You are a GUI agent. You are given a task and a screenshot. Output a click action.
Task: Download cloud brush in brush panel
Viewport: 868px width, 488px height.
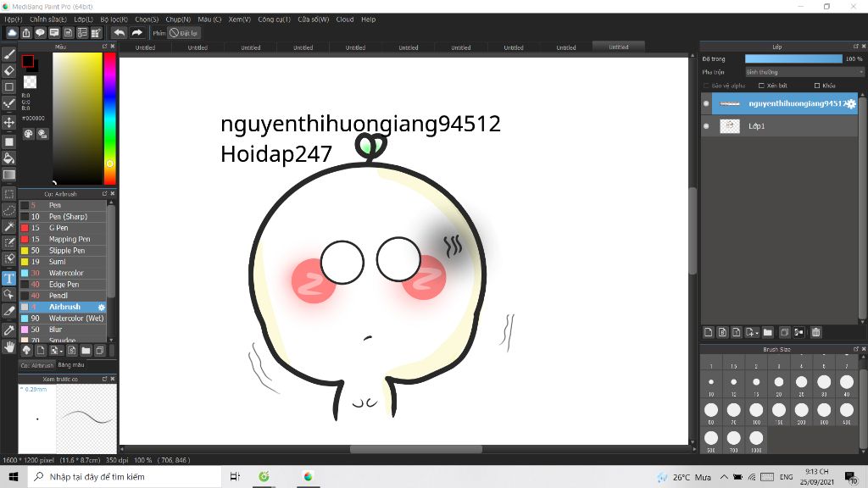[x=26, y=350]
